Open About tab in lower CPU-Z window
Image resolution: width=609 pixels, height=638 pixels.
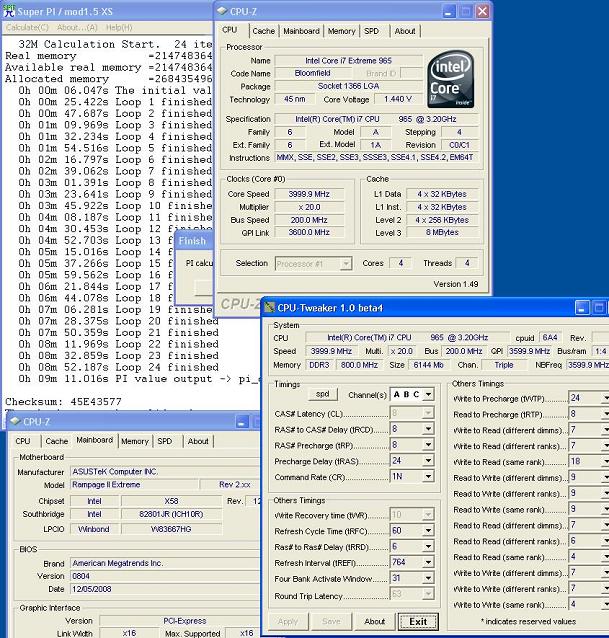(198, 441)
